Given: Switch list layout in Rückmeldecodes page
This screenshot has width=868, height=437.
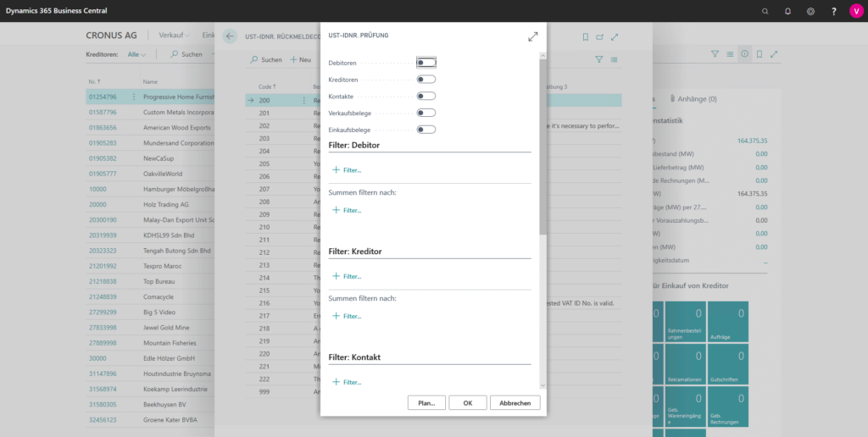Looking at the screenshot, I should click(615, 59).
